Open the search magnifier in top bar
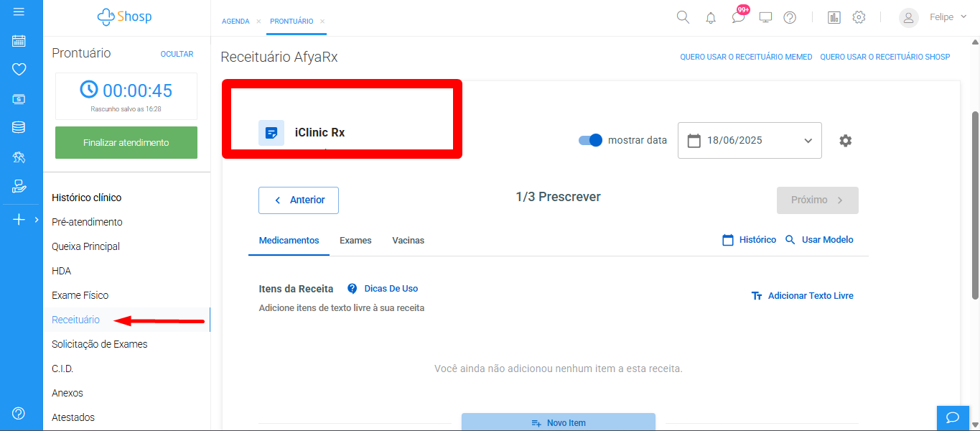 tap(683, 17)
